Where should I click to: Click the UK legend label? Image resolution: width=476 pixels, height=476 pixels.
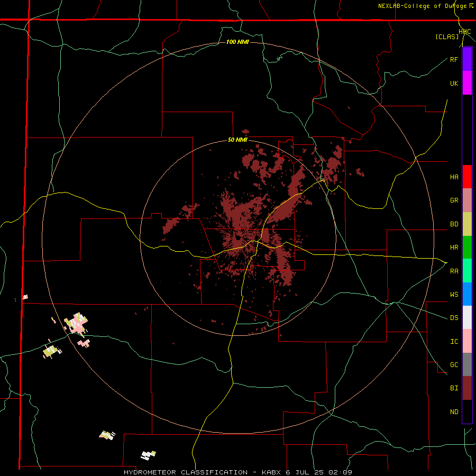454,83
